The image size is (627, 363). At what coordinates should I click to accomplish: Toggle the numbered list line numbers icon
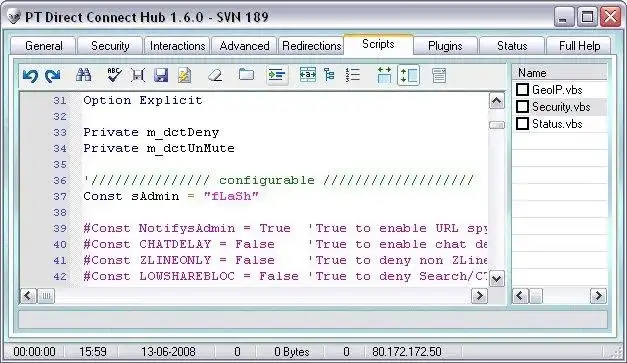pyautogui.click(x=353, y=75)
